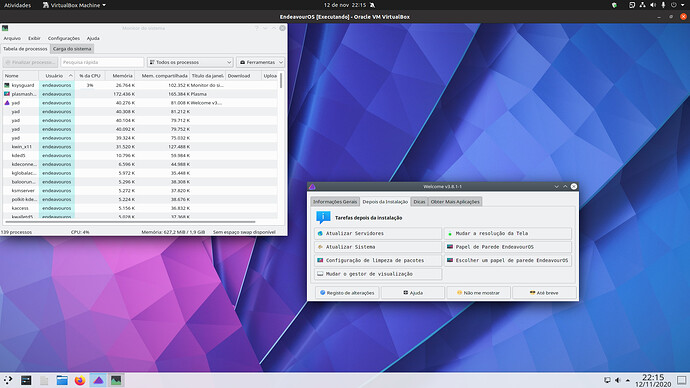Click the Papel de Parede EndeavourOS button
Viewport: 690px width, 388px height.
click(508, 247)
